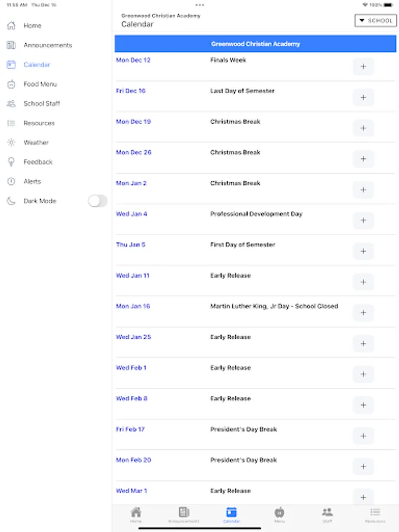Open Feedback sidebar entry
399x532 pixels.
(x=38, y=162)
